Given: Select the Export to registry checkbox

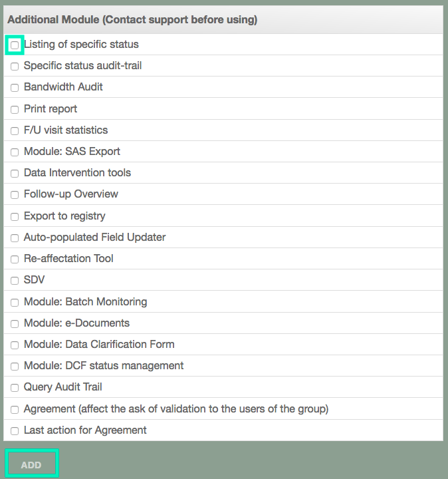Looking at the screenshot, I should click(x=15, y=217).
